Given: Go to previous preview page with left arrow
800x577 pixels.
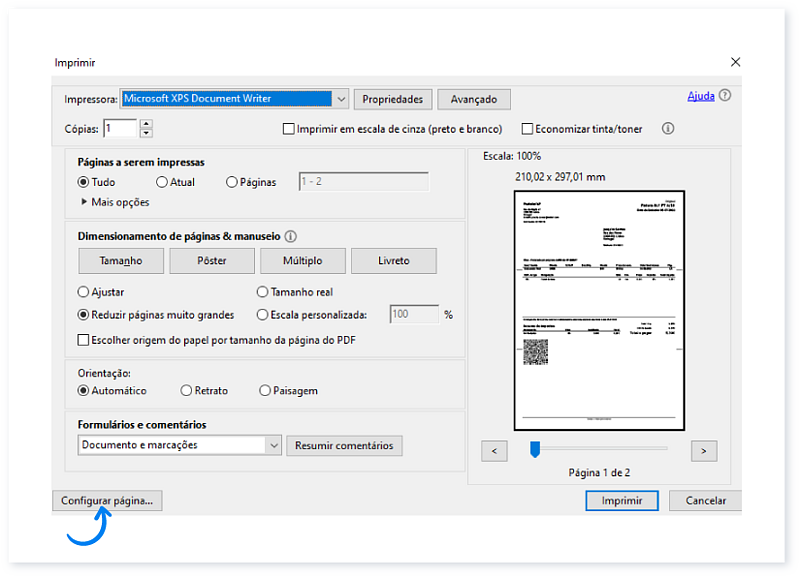Looking at the screenshot, I should pos(493,450).
